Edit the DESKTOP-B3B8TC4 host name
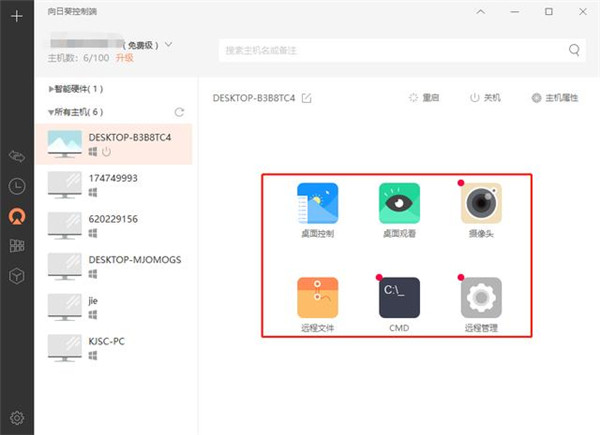600x435 pixels. [307, 98]
